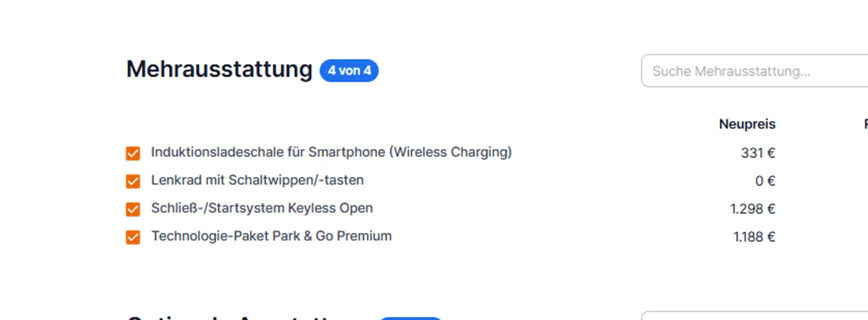868x320 pixels.
Task: Deselect the Technologie-Paket Park & Go Premium checkbox
Action: [133, 237]
